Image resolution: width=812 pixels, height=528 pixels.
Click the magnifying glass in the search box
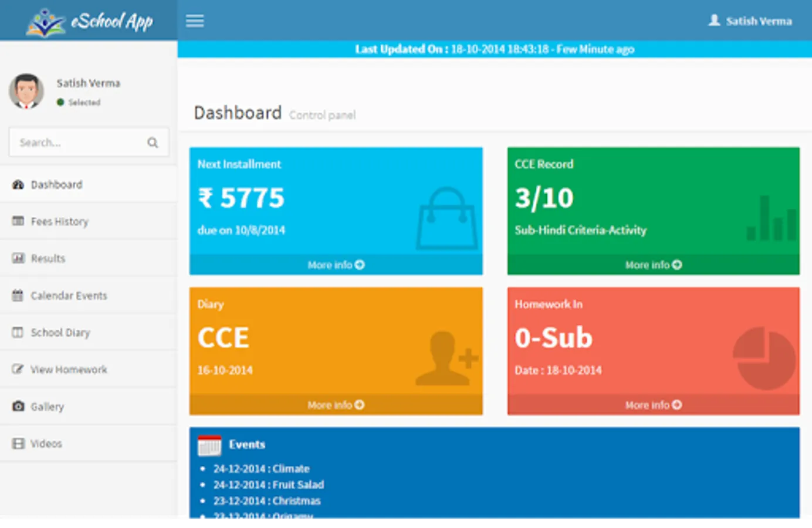point(152,142)
